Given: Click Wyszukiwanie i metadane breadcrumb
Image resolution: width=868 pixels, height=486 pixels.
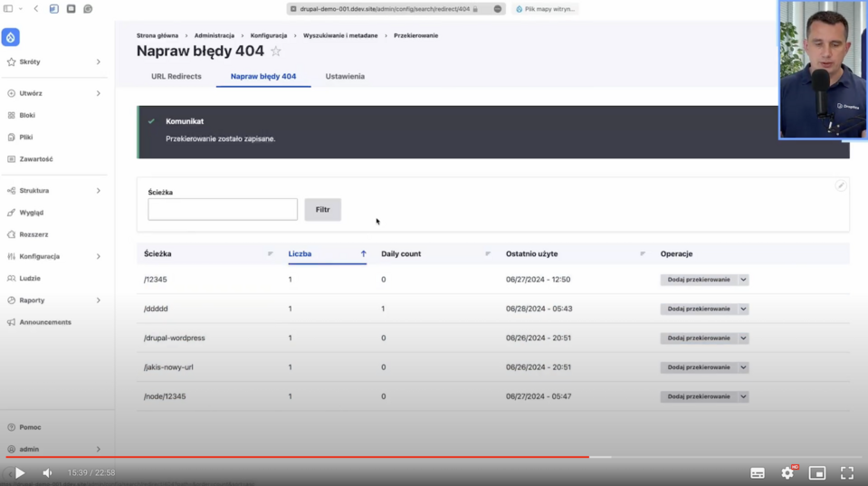Looking at the screenshot, I should 340,35.
